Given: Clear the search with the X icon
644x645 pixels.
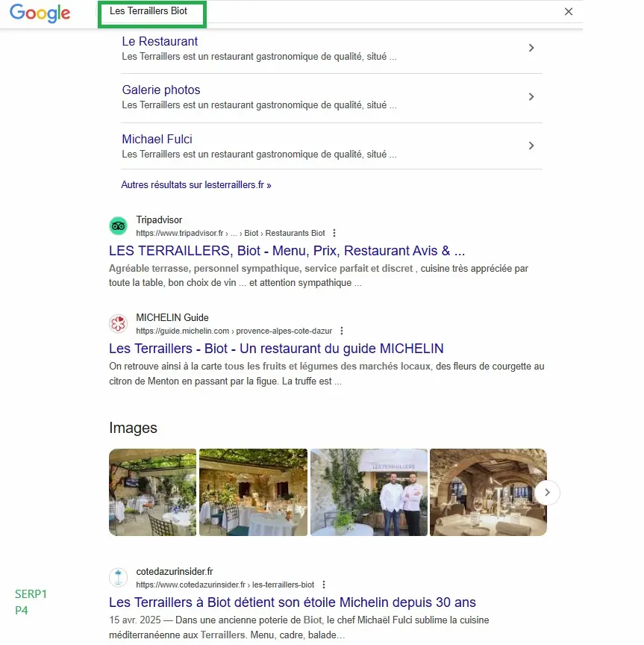Looking at the screenshot, I should (569, 11).
